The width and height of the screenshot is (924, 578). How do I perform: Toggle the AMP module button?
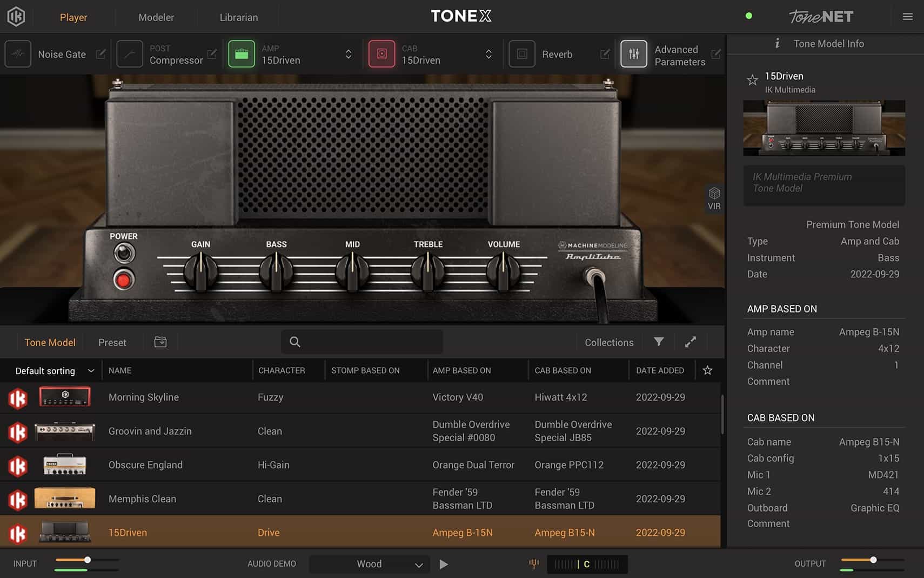(x=242, y=54)
